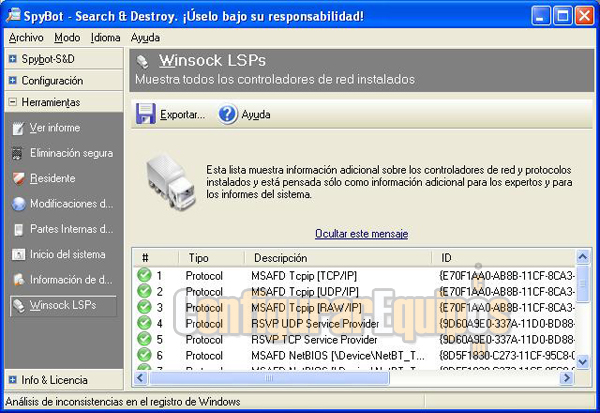Select row MSAFD Tcpip [UDP/IP]
Screen dimensions: 600x413
click(354, 291)
